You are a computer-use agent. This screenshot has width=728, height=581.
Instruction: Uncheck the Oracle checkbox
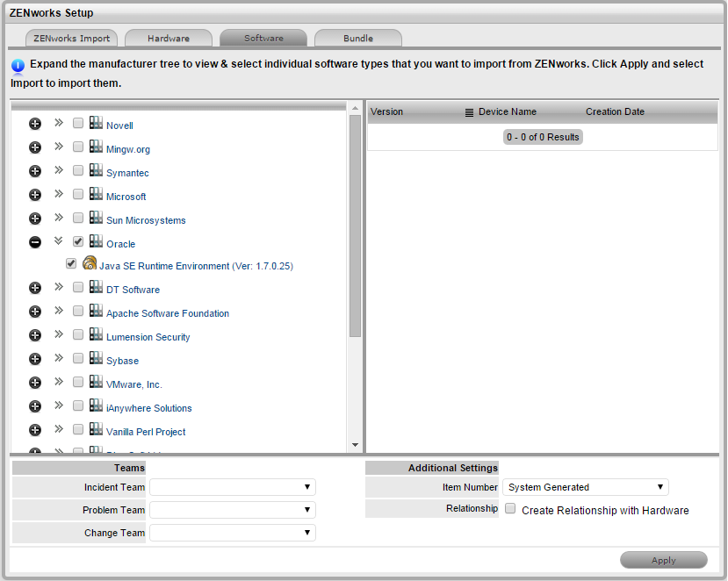pyautogui.click(x=78, y=241)
